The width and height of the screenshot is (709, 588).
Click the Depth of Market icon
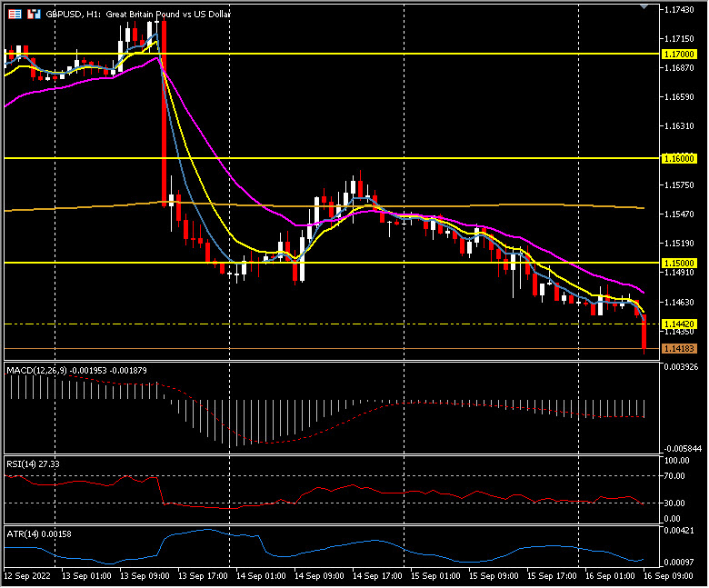[34, 15]
